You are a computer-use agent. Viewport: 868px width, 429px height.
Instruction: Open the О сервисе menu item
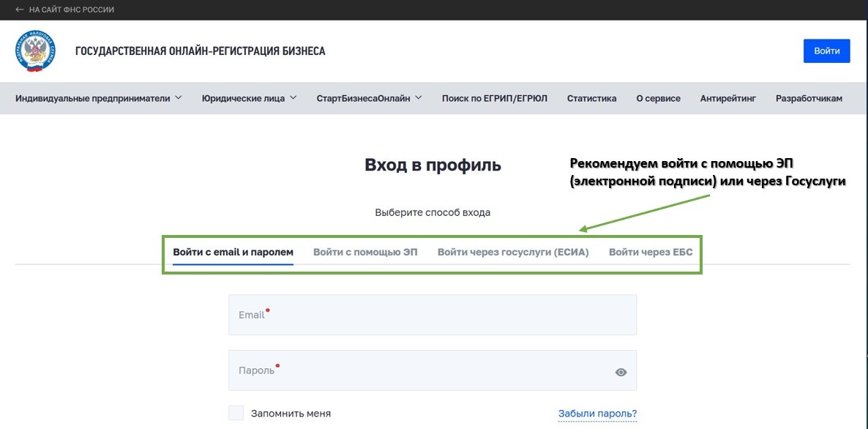(x=658, y=99)
